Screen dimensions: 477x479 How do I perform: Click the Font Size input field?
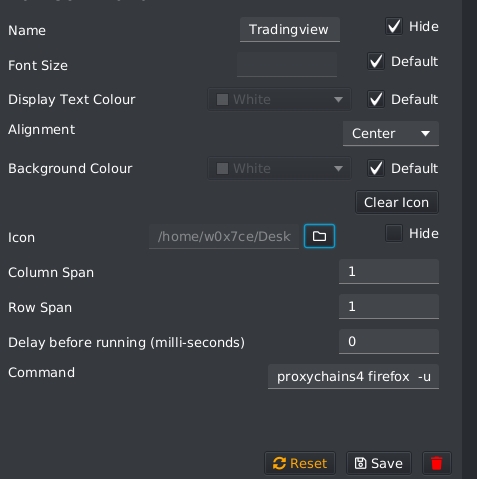point(287,65)
